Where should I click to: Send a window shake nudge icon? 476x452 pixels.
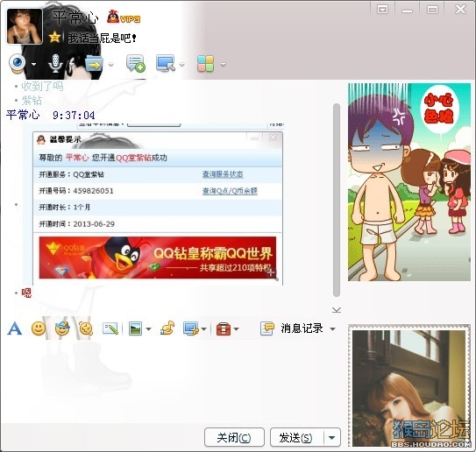(86, 328)
